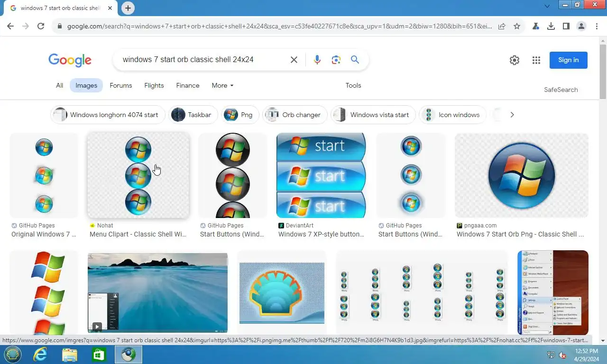Viewport: 607px width, 364px height.
Task: Open the classic start menu screenshot thumbnail
Action: point(553,293)
